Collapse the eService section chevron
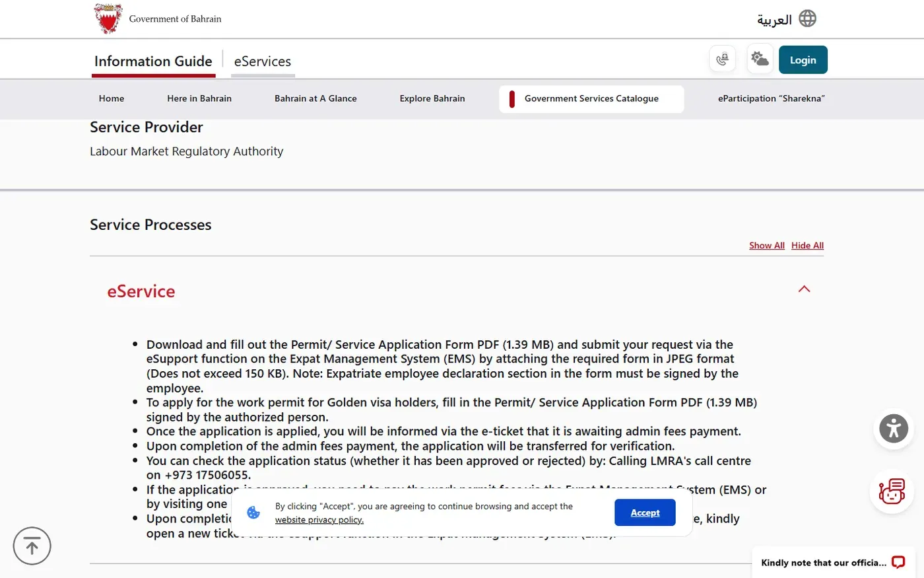This screenshot has width=924, height=578. pos(804,289)
